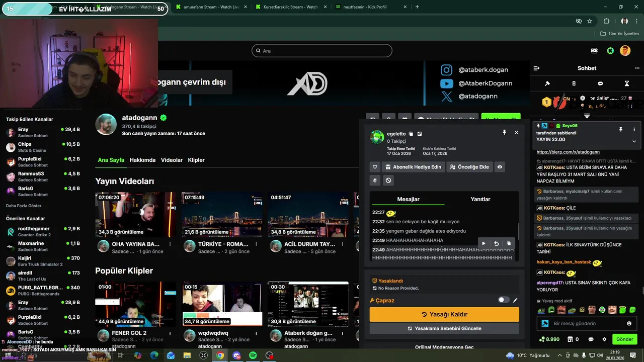Click reply arrow on the 22:49 message
This screenshot has height=362, width=644.
[496, 244]
